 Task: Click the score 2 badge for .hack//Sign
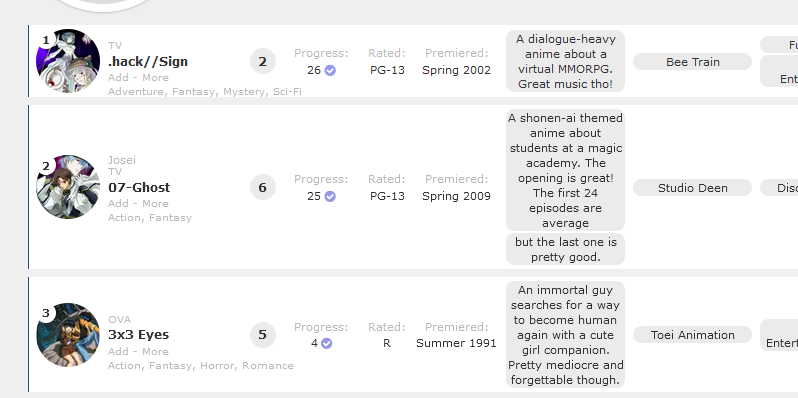tap(263, 62)
